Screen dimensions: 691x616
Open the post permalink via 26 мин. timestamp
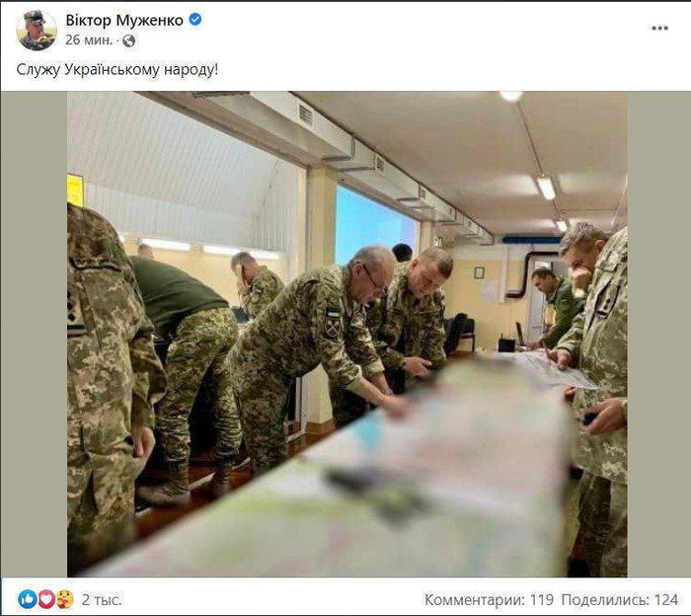89,40
